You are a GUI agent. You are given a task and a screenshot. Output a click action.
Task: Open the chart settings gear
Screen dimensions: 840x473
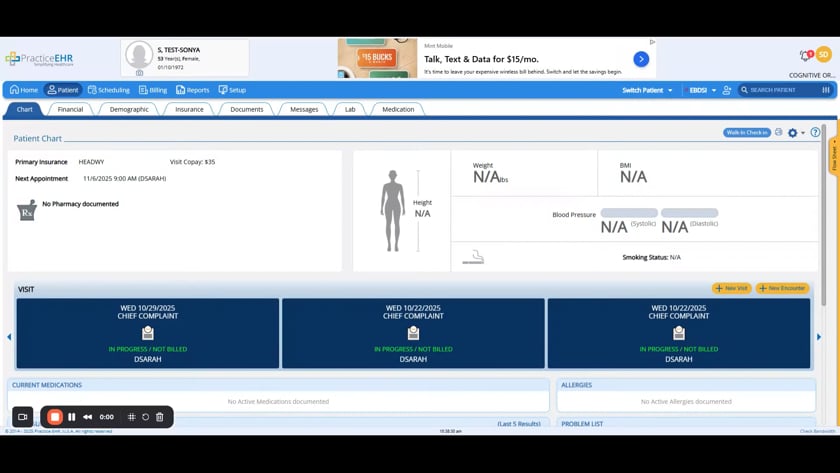pyautogui.click(x=792, y=133)
